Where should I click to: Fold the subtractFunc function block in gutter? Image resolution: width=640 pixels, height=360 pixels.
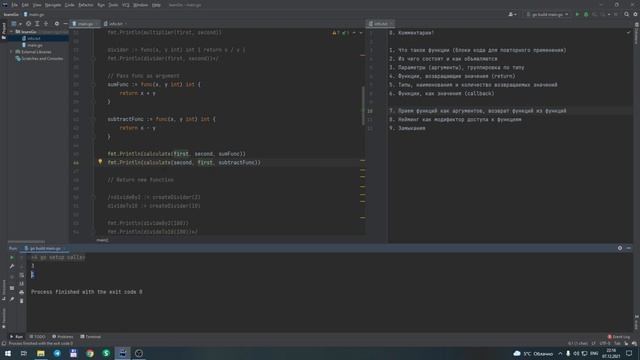coord(93,119)
